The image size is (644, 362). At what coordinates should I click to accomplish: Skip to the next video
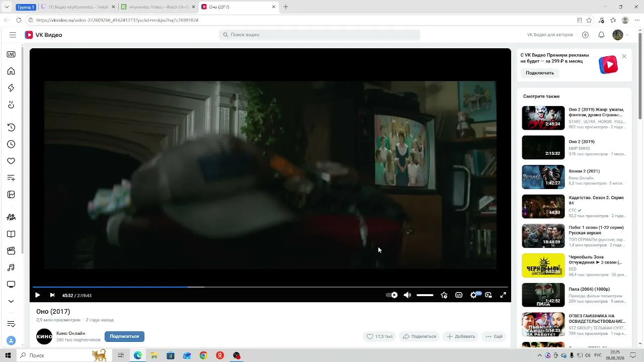tap(52, 295)
